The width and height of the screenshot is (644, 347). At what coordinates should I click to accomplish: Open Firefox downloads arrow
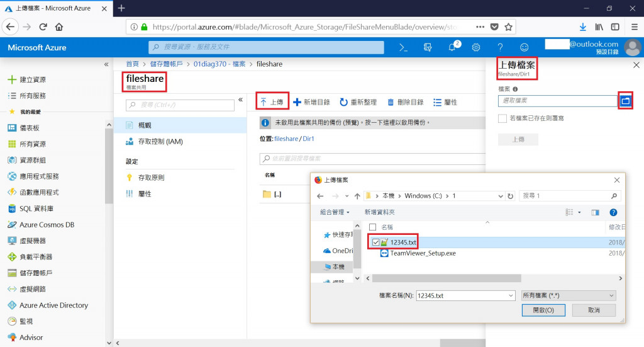tap(582, 27)
